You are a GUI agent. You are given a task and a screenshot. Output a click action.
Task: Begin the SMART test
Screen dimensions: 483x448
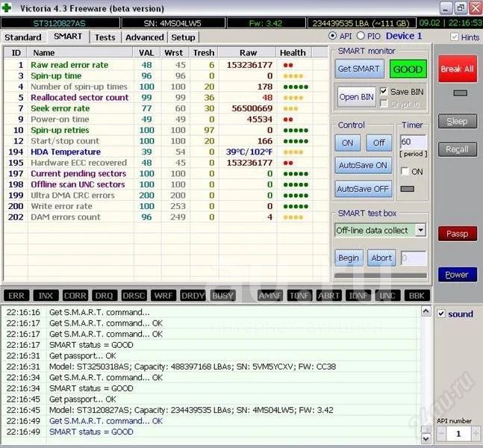(x=349, y=258)
